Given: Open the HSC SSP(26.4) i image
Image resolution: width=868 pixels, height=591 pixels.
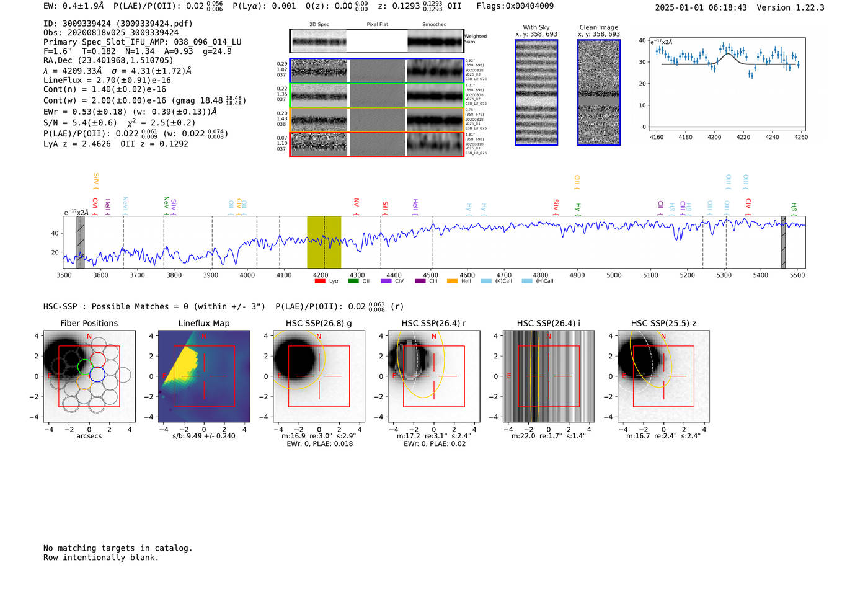Looking at the screenshot, I should tap(549, 376).
